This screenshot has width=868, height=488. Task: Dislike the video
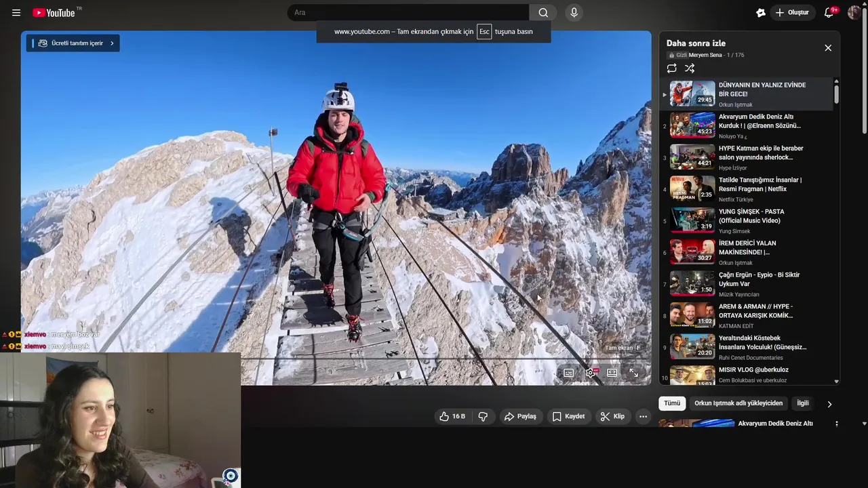pyautogui.click(x=483, y=416)
